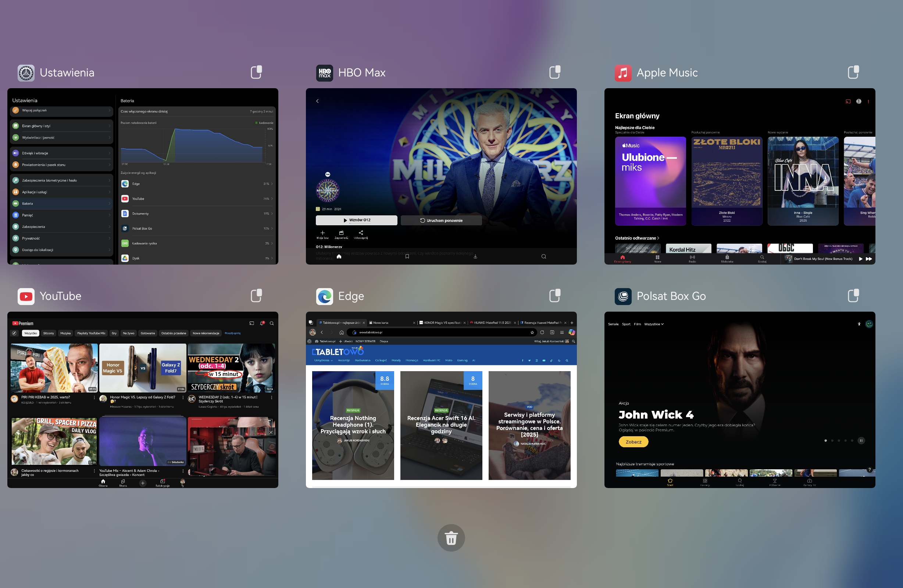The height and width of the screenshot is (588, 903).
Task: Tap HBO Max home icon in bottom bar
Action: click(x=339, y=257)
